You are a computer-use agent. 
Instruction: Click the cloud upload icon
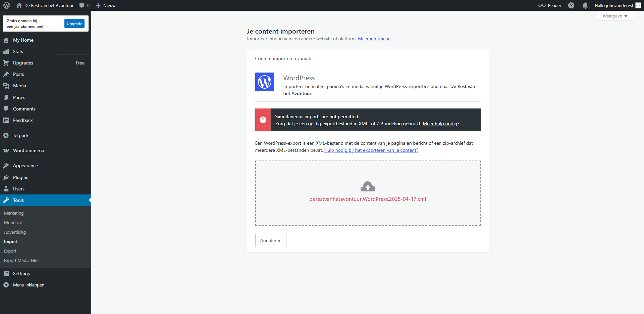[x=368, y=187]
